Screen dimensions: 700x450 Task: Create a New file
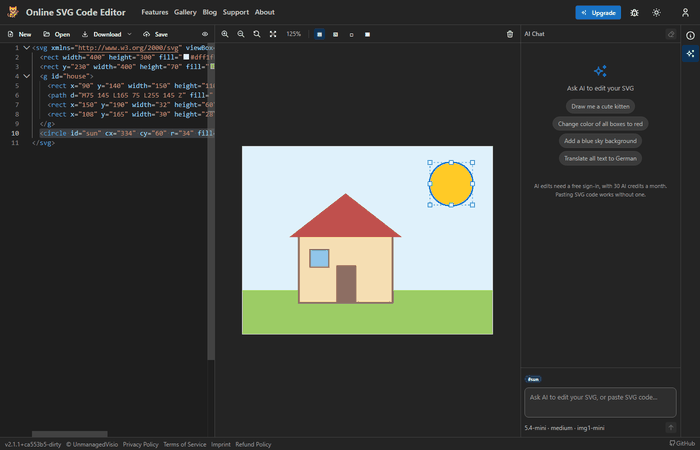tap(20, 34)
